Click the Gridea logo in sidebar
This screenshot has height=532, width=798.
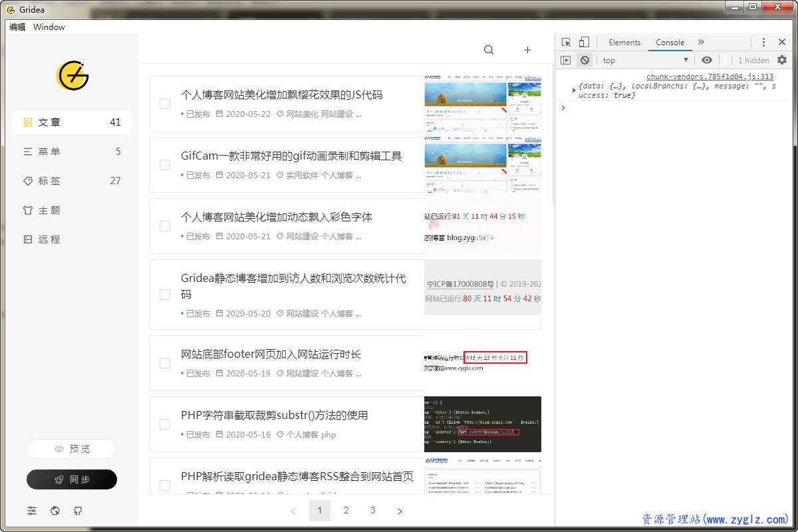point(72,75)
